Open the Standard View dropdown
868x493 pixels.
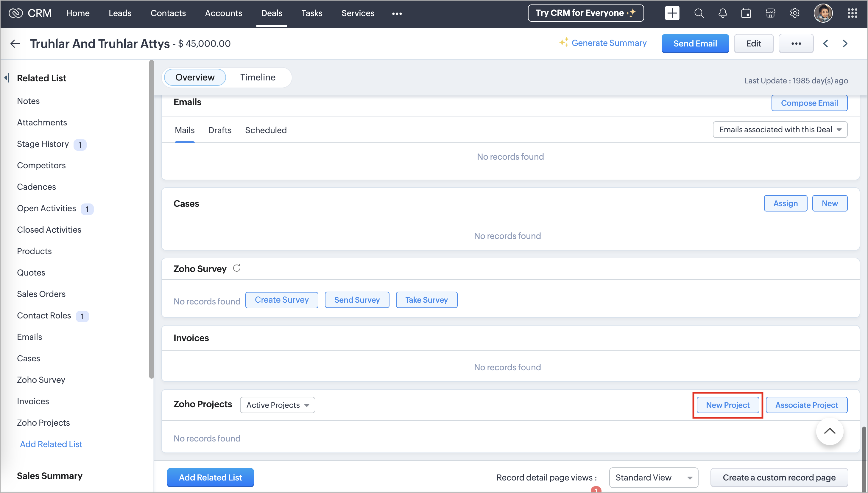(x=653, y=478)
